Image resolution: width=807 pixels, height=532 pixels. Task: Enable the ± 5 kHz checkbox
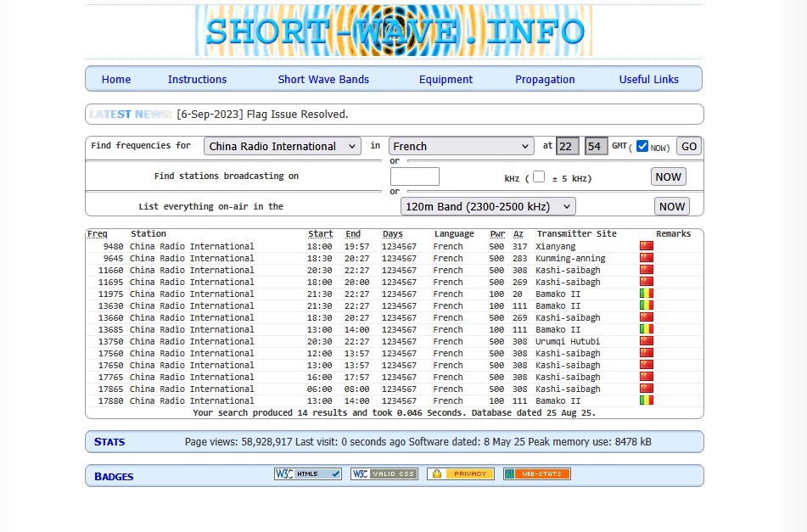(x=539, y=176)
